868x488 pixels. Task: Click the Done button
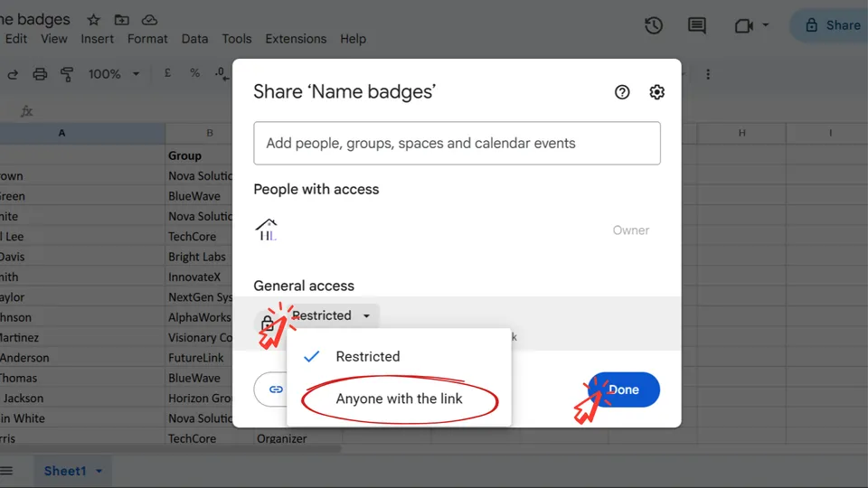pos(623,389)
